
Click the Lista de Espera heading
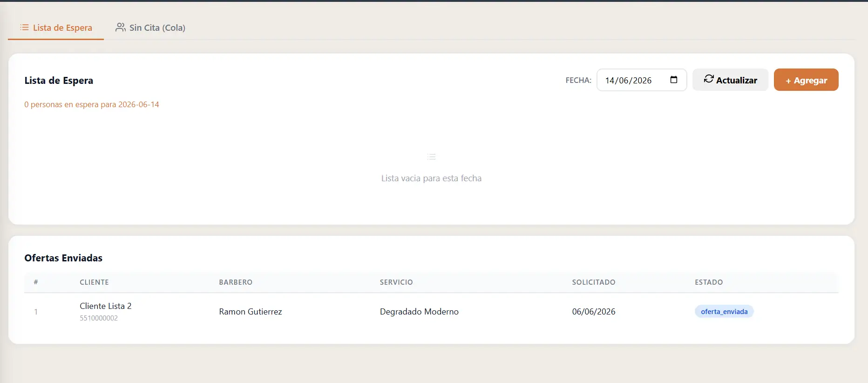click(59, 80)
